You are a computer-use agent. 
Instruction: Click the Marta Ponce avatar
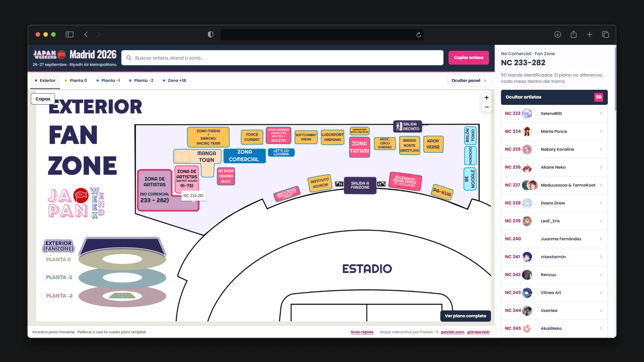coord(527,131)
